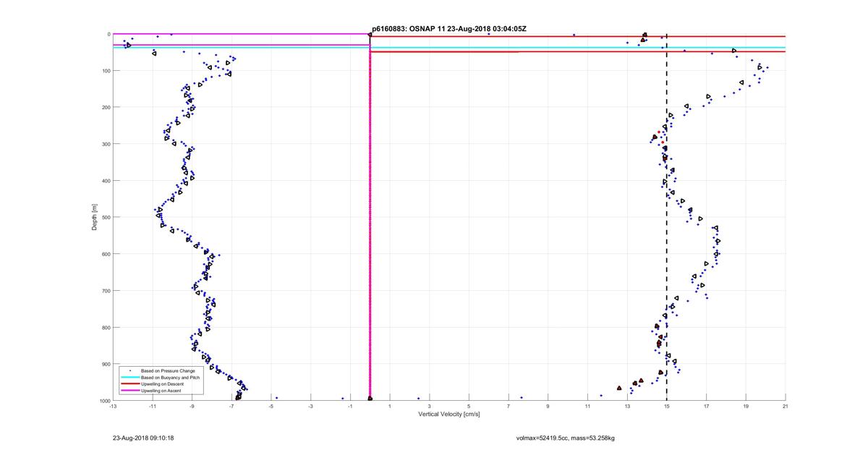This screenshot has height=450, width=868.
Task: Click the y-axis tick label '500'
Action: click(106, 217)
